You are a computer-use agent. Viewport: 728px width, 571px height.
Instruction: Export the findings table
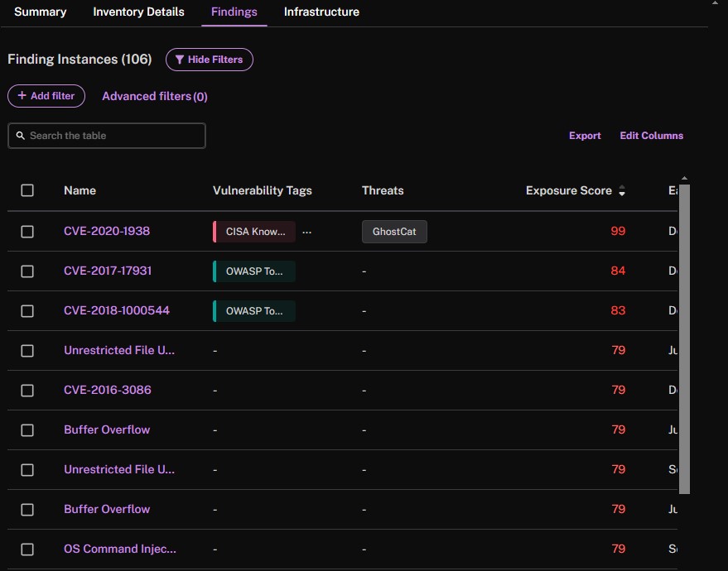click(585, 136)
